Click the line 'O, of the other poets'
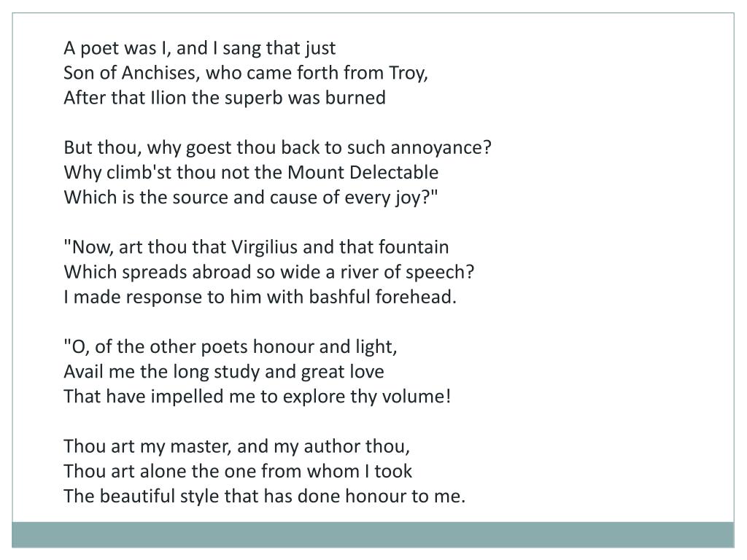The image size is (747, 560). pos(230,346)
